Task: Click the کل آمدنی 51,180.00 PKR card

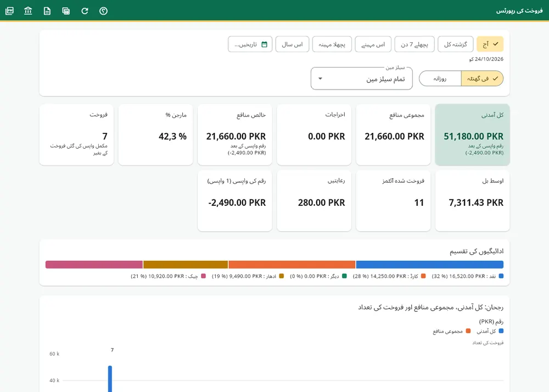Action: pos(472,135)
